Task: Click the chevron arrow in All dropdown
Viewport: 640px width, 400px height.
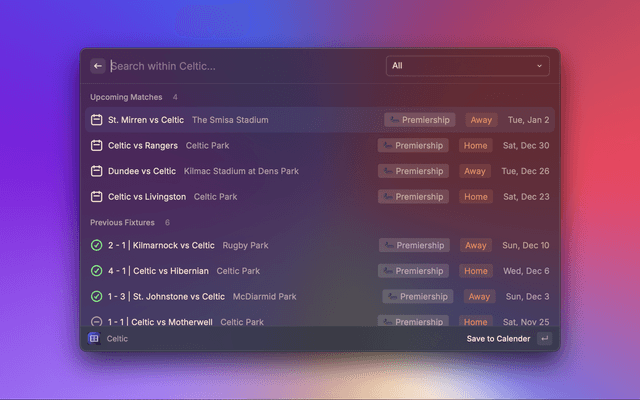Action: click(x=540, y=66)
